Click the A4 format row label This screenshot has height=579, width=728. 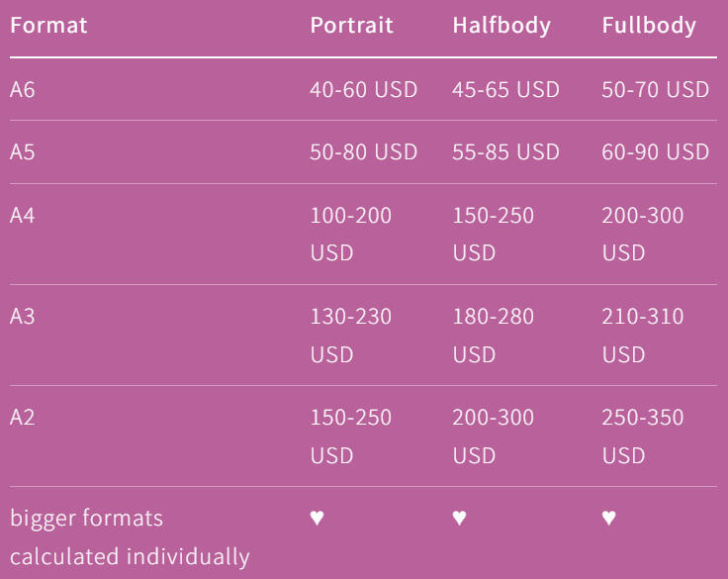[x=23, y=215]
